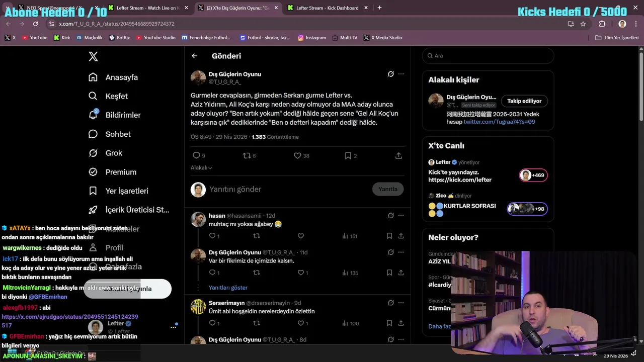644x362 pixels.
Task: Open more options on hasan's reply
Action: point(401,216)
